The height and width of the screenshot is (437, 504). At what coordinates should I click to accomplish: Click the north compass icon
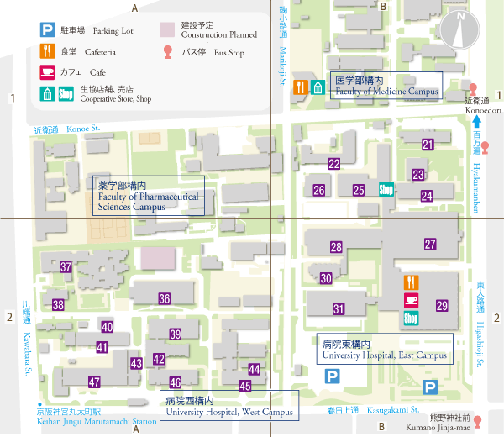pyautogui.click(x=459, y=25)
